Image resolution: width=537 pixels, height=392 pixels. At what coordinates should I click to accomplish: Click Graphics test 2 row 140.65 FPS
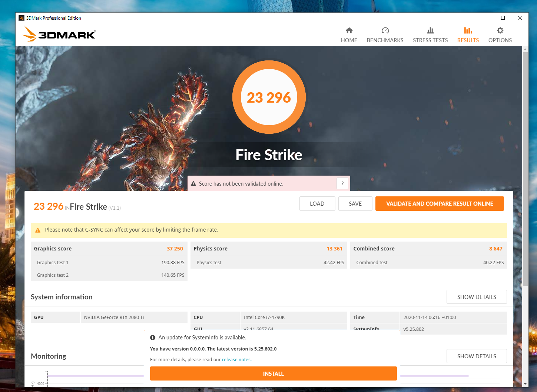coord(109,275)
